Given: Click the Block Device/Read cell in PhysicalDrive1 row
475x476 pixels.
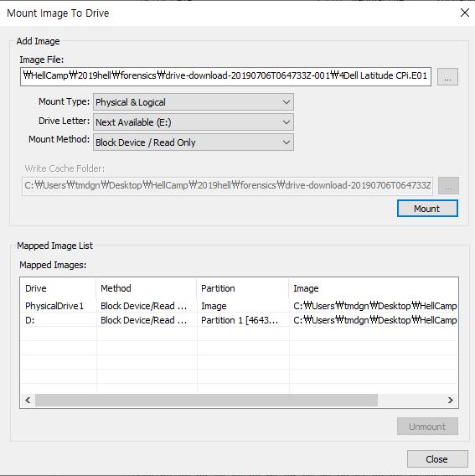Looking at the screenshot, I should pos(147,306).
